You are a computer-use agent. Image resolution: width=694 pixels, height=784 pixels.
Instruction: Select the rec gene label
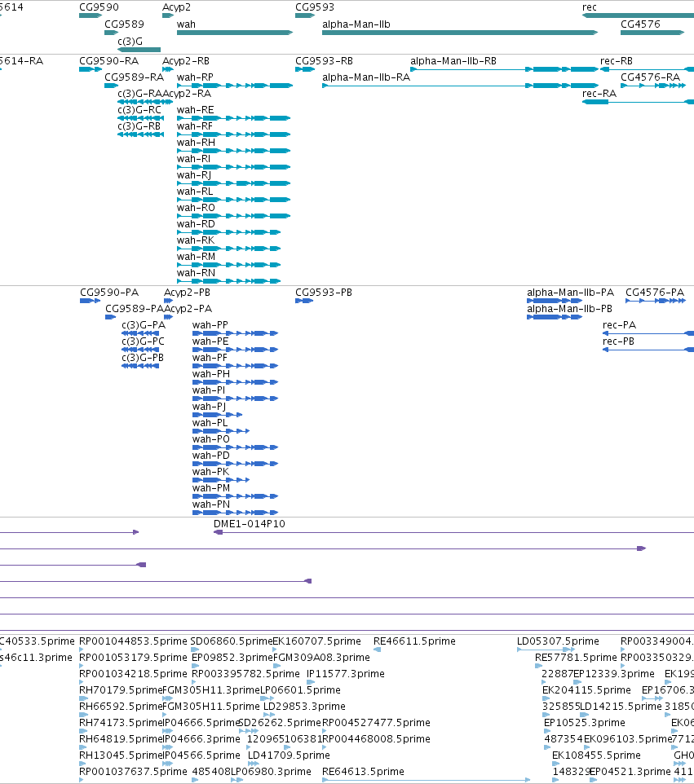click(x=590, y=7)
